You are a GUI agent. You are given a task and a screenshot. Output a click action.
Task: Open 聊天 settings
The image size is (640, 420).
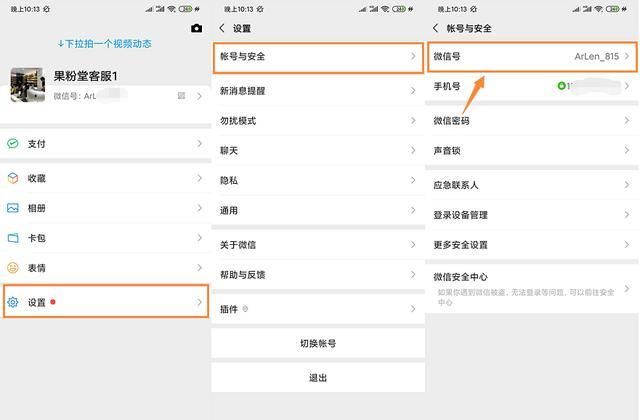[318, 151]
